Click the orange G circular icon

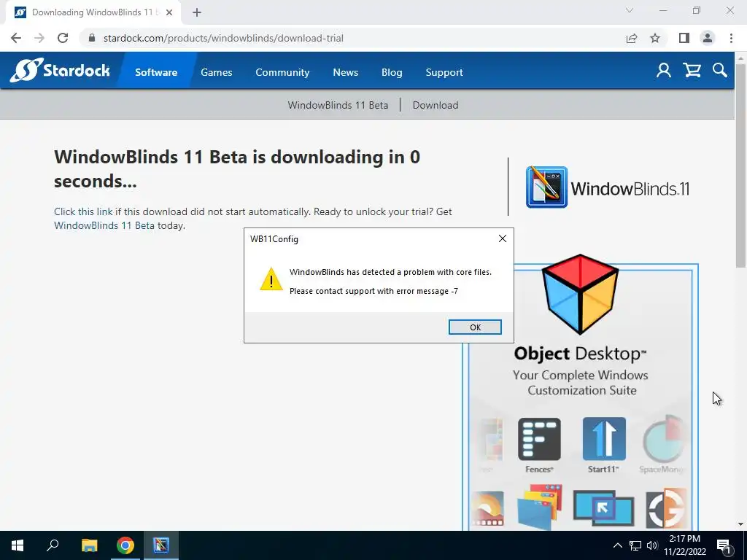coord(666,507)
